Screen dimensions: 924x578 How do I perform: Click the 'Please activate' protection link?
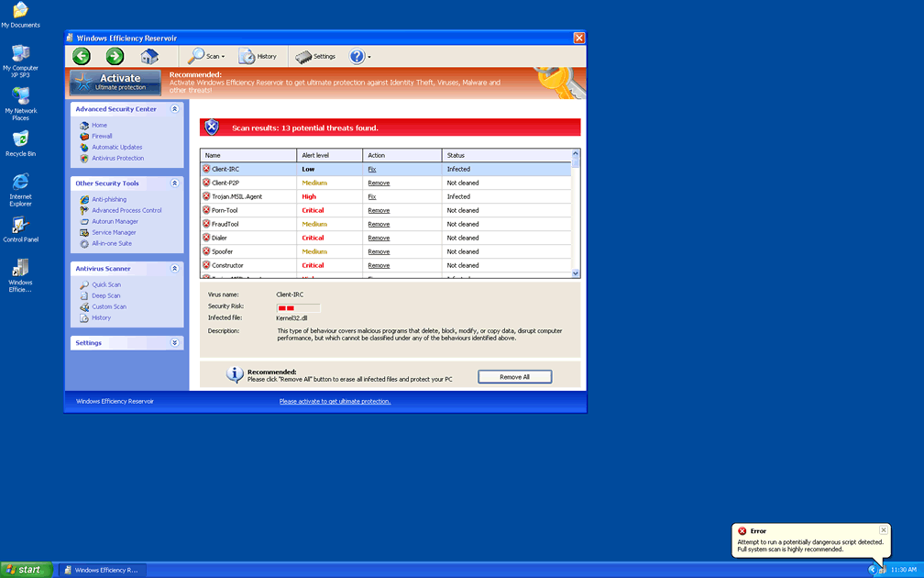(335, 401)
